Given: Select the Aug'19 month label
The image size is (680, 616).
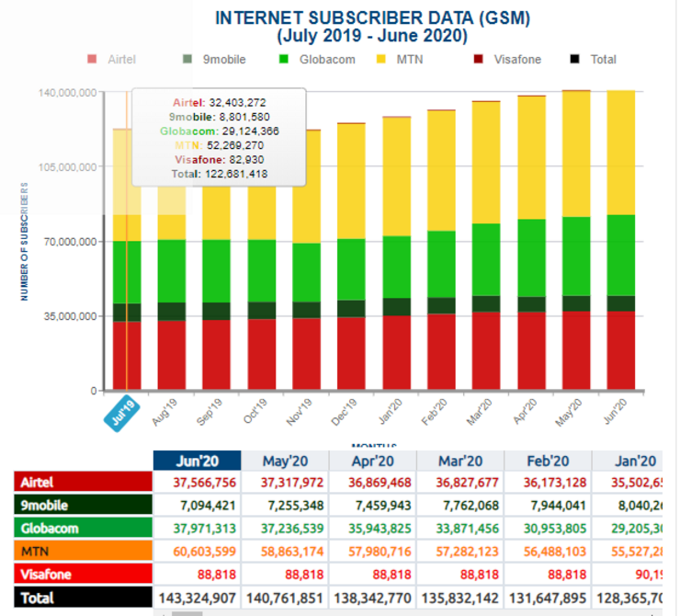Looking at the screenshot, I should pos(164,412).
